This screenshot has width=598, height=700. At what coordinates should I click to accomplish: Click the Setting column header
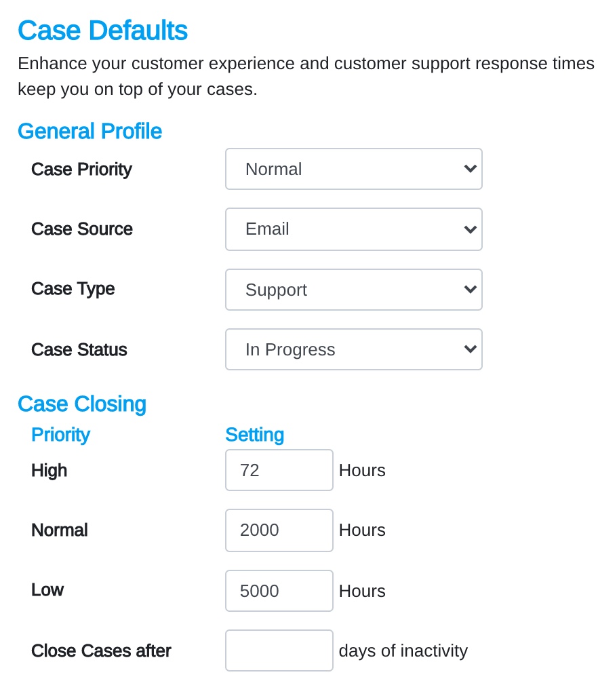pyautogui.click(x=255, y=435)
